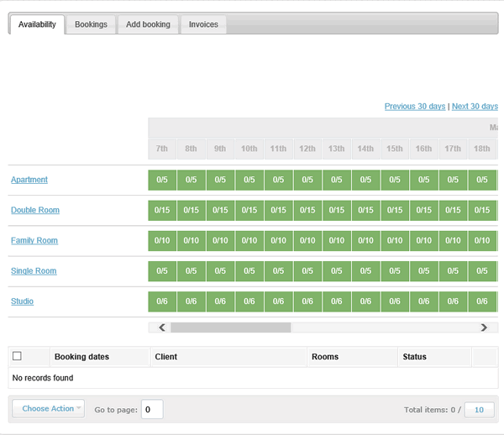Click the horizontal scrollbar thumb

230,328
